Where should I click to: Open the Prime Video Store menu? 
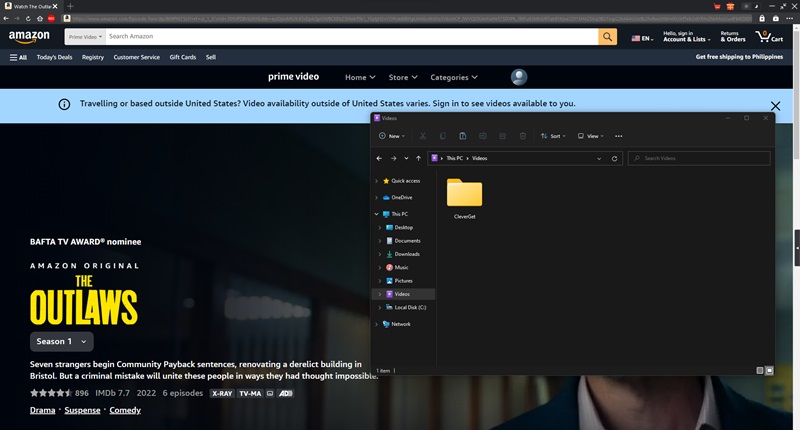pyautogui.click(x=403, y=78)
